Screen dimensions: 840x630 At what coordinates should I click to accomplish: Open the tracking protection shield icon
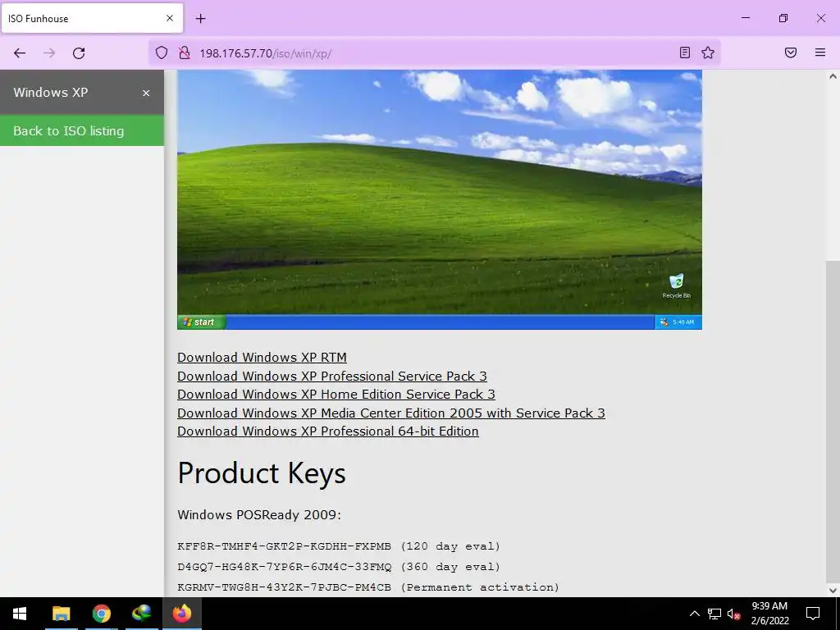(x=162, y=53)
